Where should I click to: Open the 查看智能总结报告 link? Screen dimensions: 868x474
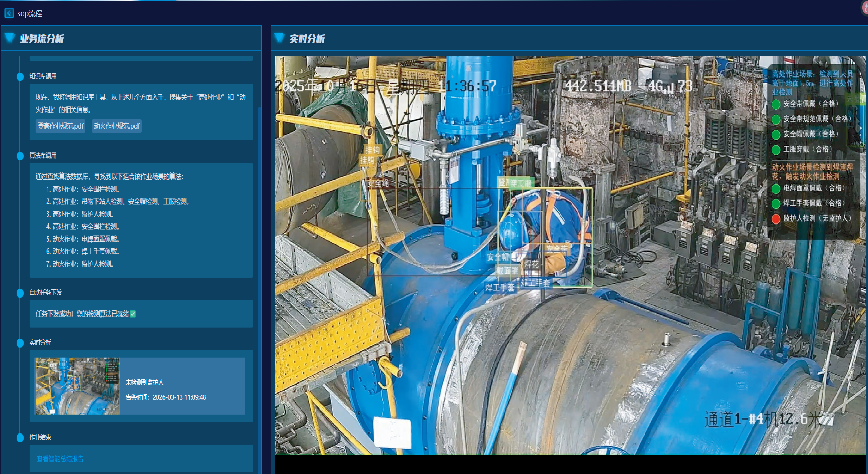click(x=60, y=458)
